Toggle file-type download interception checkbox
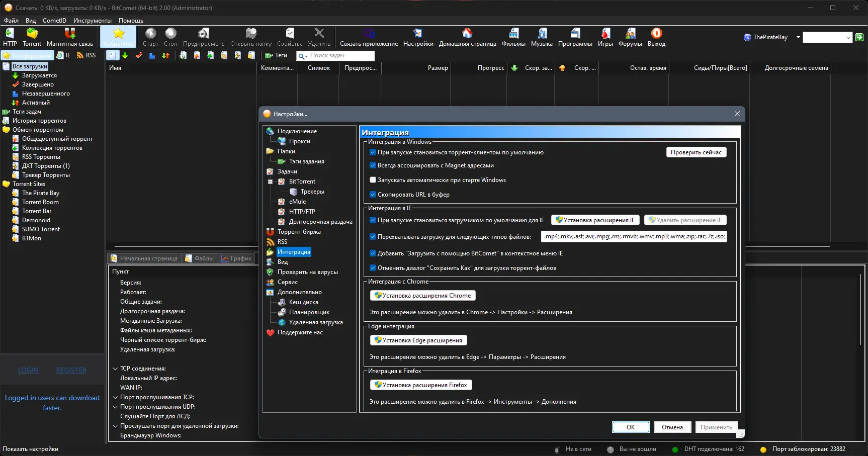The image size is (868, 456). click(373, 237)
